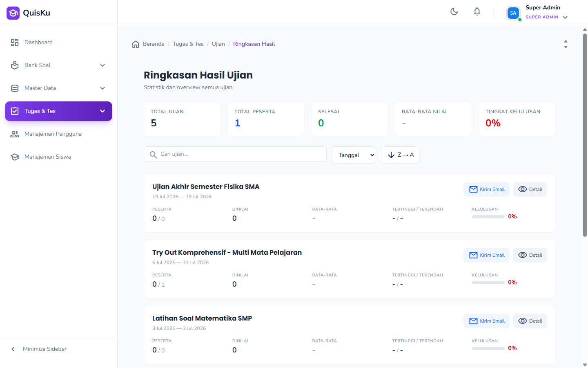Viewport: 588px width, 368px height.
Task: Click the Bank Soal sidebar icon
Action: click(x=15, y=65)
